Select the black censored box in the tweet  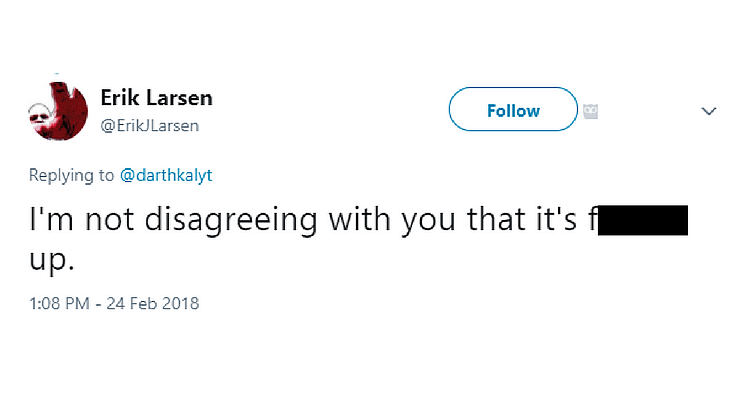(643, 220)
